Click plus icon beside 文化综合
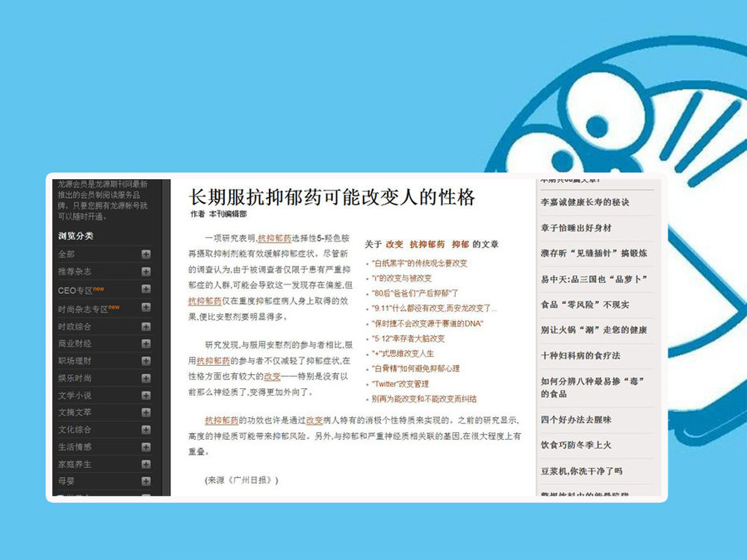Screen dimensions: 747x560 146,429
